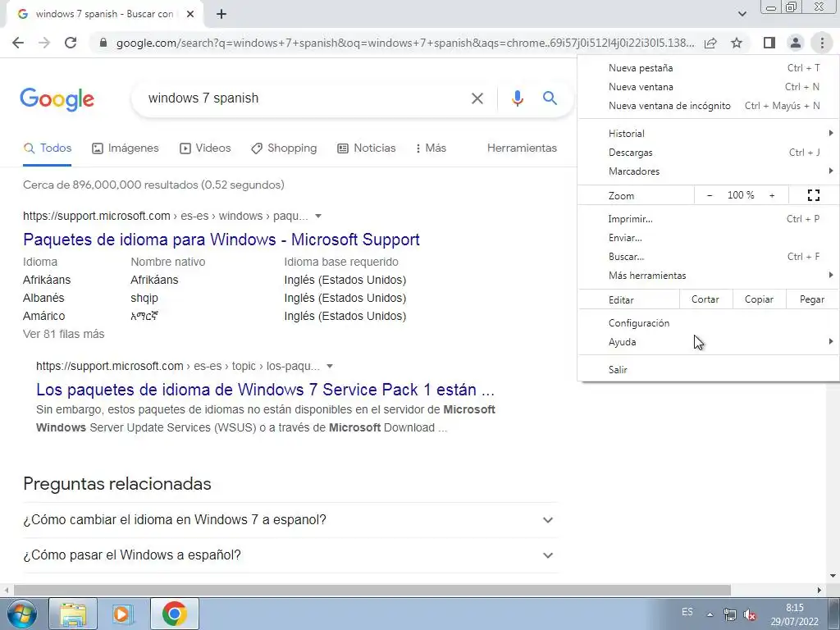Open Descargas from menu
The height and width of the screenshot is (630, 840).
tap(708, 153)
